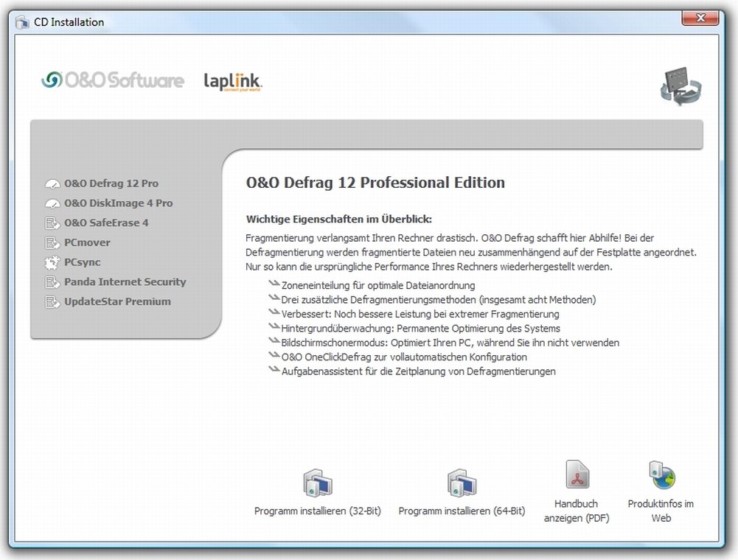Viewport: 738px width, 560px height.
Task: Select O&O Defrag 12 Pro in sidebar
Action: tap(111, 183)
